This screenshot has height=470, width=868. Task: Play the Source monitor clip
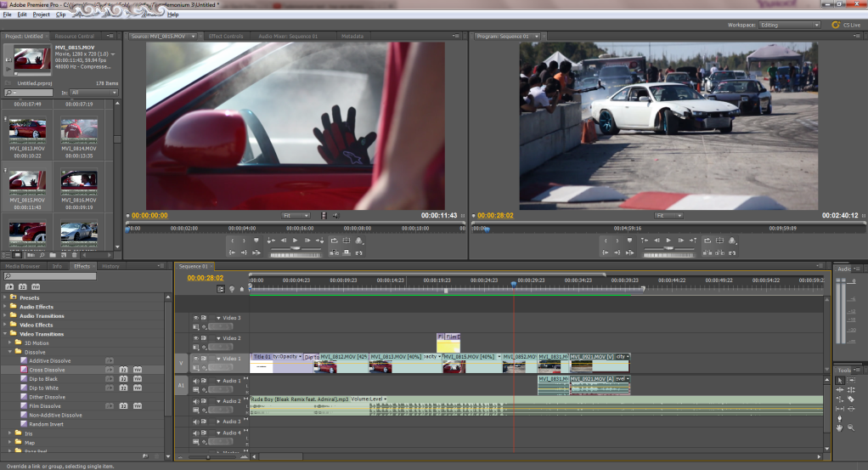coord(295,241)
